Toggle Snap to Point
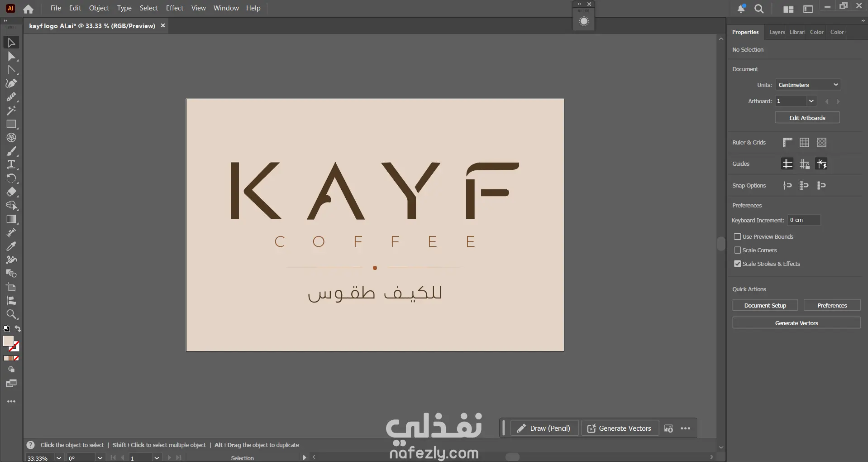Viewport: 868px width, 462px height. (787, 185)
